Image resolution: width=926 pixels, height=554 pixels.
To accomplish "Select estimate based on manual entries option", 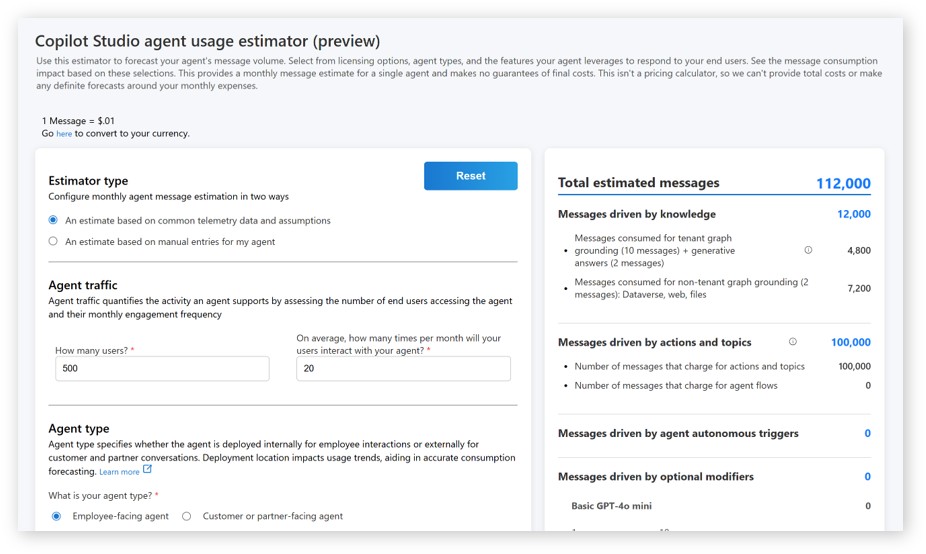I will point(54,241).
